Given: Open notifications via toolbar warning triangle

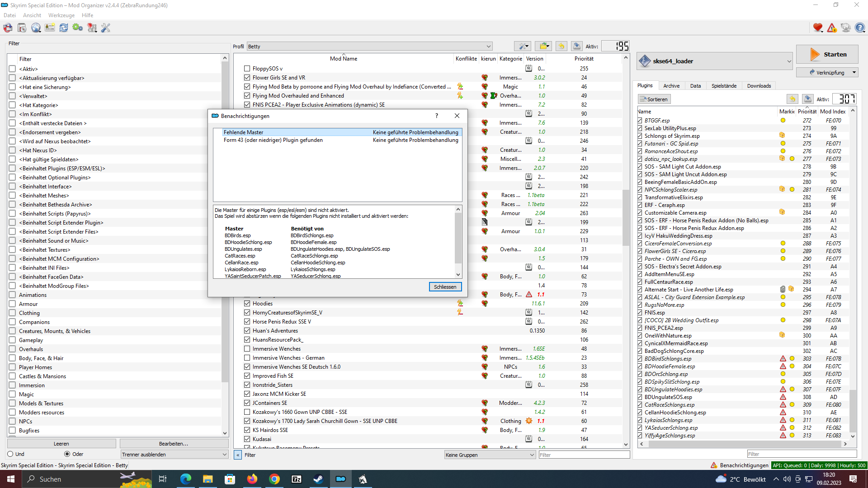Looking at the screenshot, I should [x=831, y=28].
